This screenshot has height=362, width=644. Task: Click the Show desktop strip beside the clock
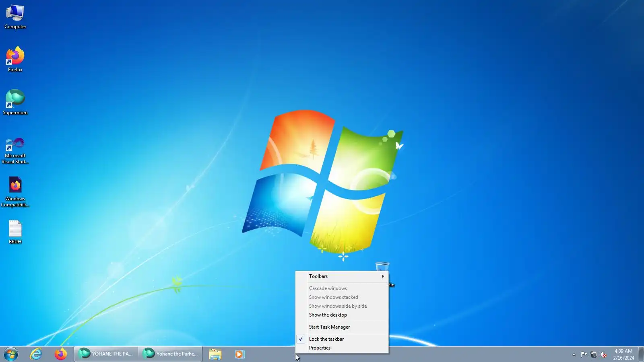point(641,354)
